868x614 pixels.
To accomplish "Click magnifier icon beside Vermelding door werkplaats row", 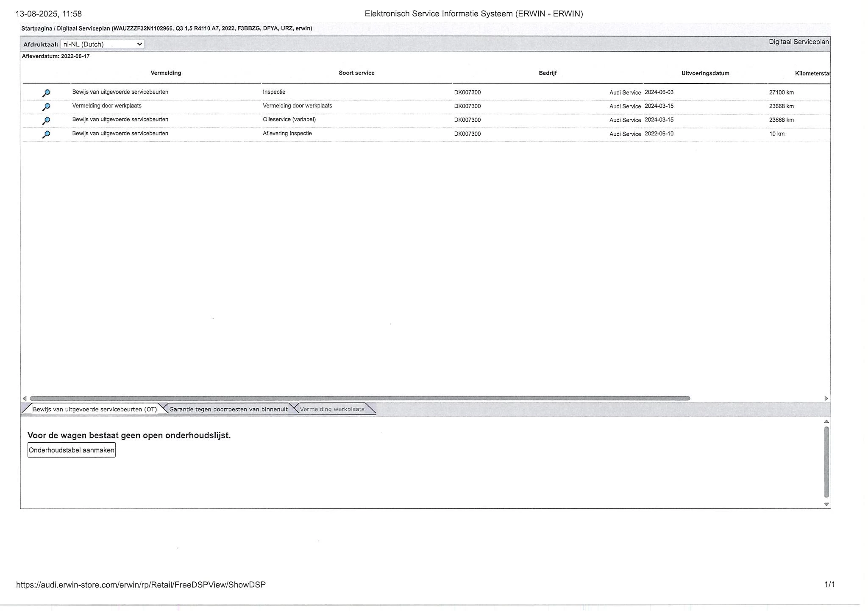I will (x=46, y=106).
